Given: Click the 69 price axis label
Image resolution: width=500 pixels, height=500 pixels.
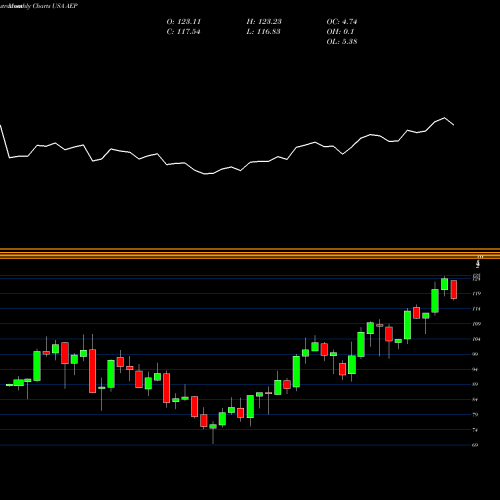Looking at the screenshot, I should 476,445.
